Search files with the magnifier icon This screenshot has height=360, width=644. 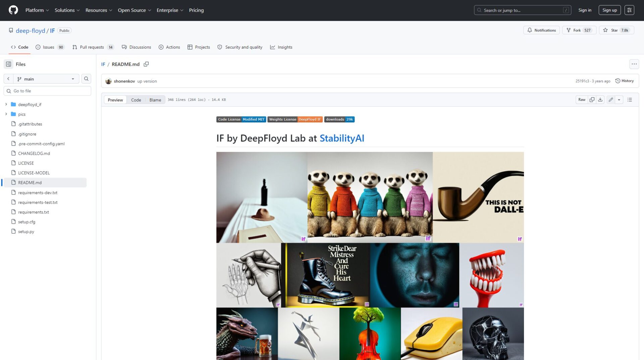pyautogui.click(x=86, y=79)
